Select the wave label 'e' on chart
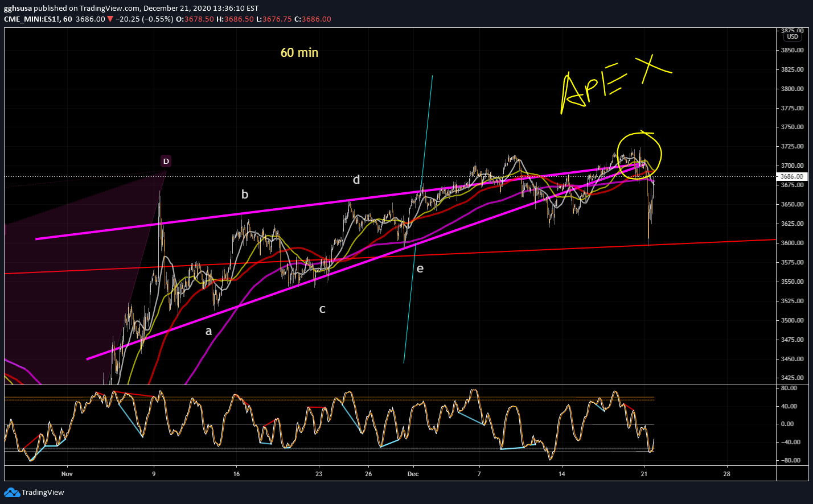813x504 pixels. click(420, 268)
